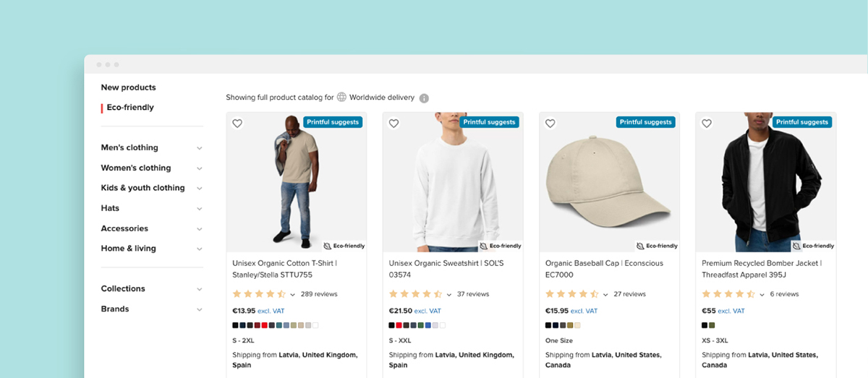Click the S - 2XL size range

(x=243, y=340)
